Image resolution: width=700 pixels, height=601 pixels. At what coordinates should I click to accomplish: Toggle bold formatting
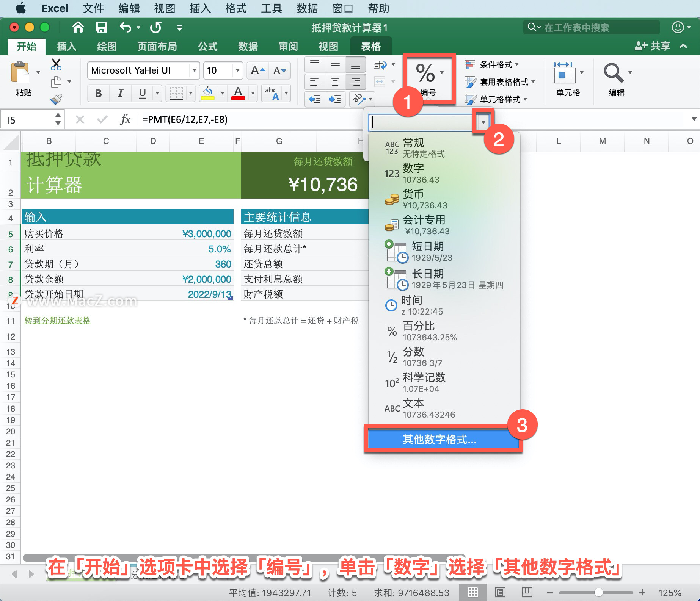(99, 93)
